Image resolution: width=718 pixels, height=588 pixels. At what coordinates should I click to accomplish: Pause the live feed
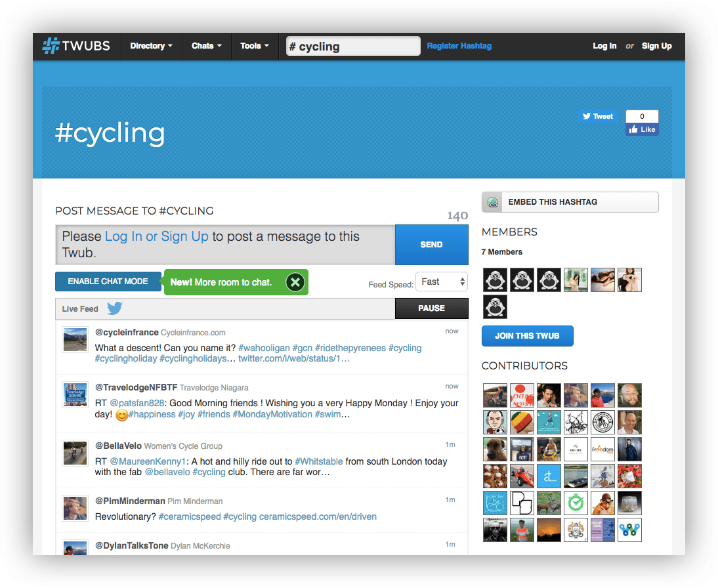coord(431,308)
